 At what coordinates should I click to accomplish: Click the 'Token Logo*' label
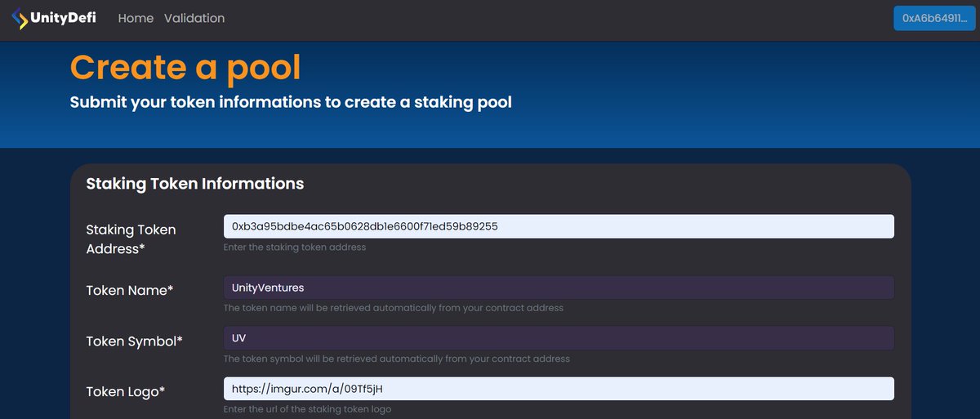point(126,392)
